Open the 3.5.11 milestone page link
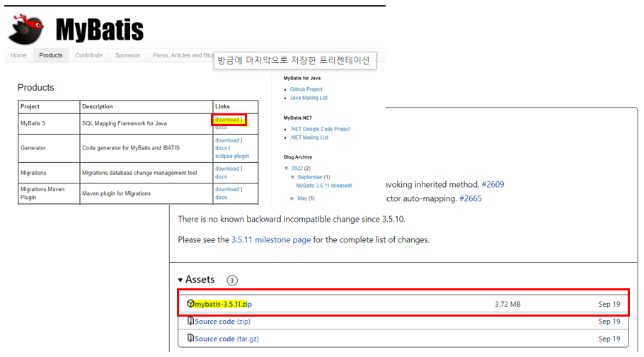This screenshot has width=644, height=357. pos(271,239)
